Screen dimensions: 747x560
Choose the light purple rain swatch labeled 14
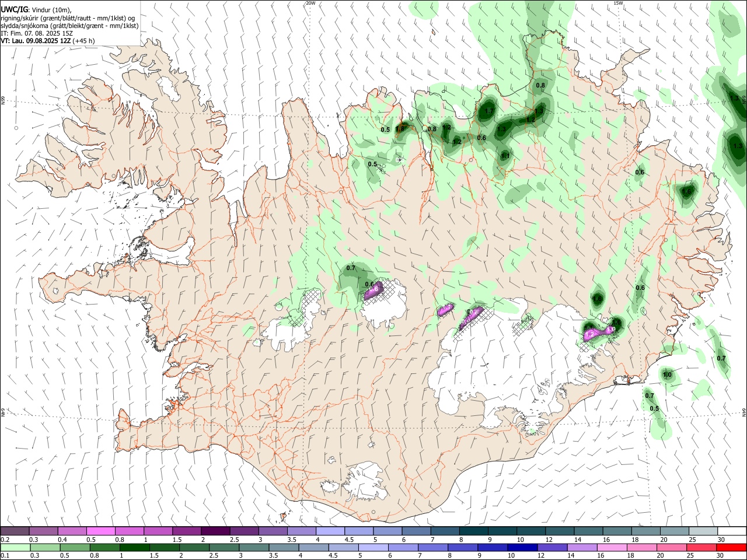(582, 547)
